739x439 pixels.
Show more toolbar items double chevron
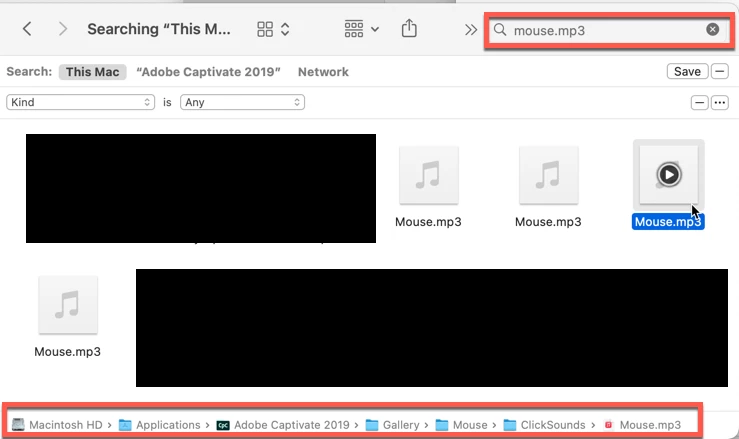[x=470, y=30]
